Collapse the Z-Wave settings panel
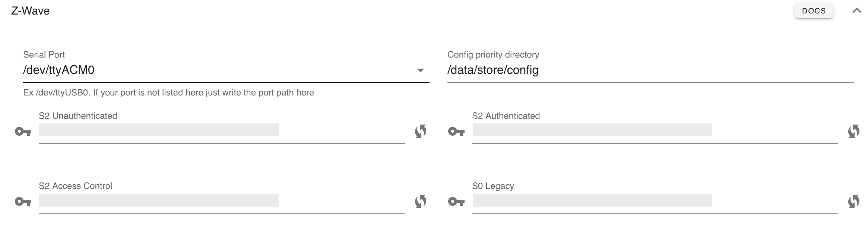Image resolution: width=868 pixels, height=229 pixels. coord(857,11)
